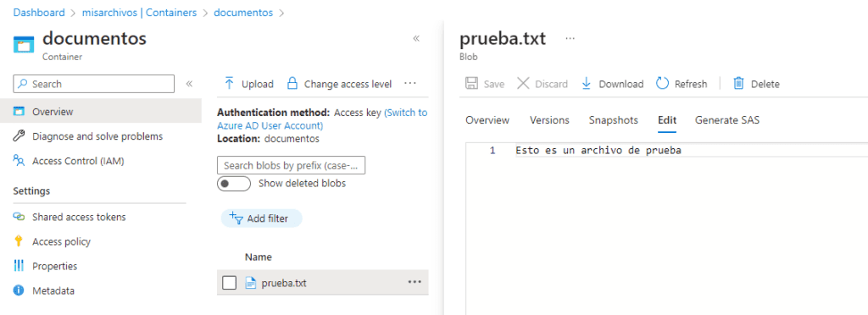Viewport: 868px width, 315px height.
Task: Focus the Search blobs by prefix field
Action: click(292, 165)
